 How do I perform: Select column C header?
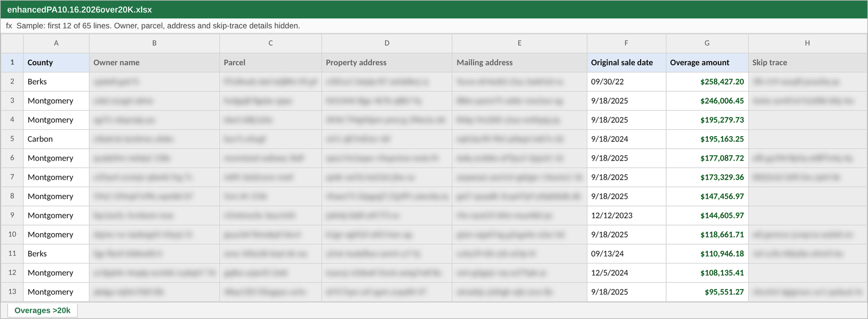coord(270,43)
